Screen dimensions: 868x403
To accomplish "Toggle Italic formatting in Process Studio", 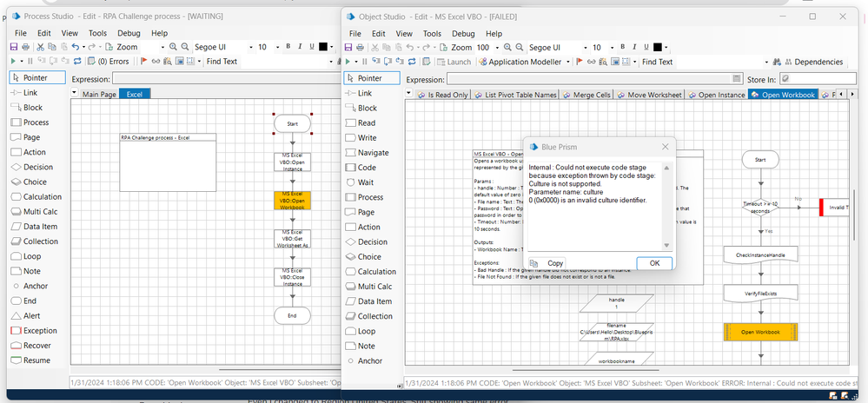I will pos(300,47).
